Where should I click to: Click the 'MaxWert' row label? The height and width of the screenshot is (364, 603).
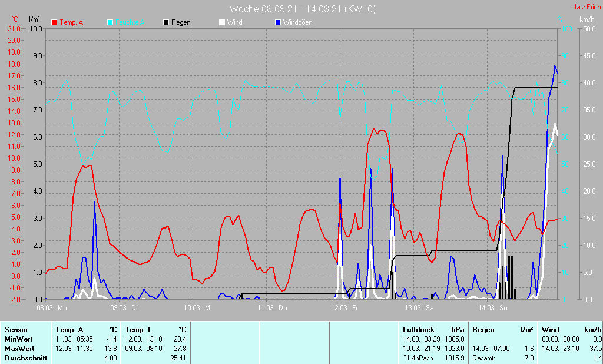19,349
